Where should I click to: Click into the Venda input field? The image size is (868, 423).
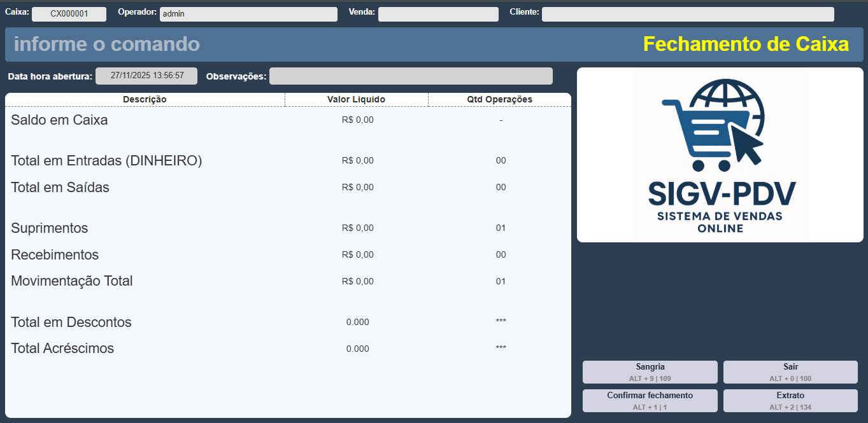coord(438,14)
